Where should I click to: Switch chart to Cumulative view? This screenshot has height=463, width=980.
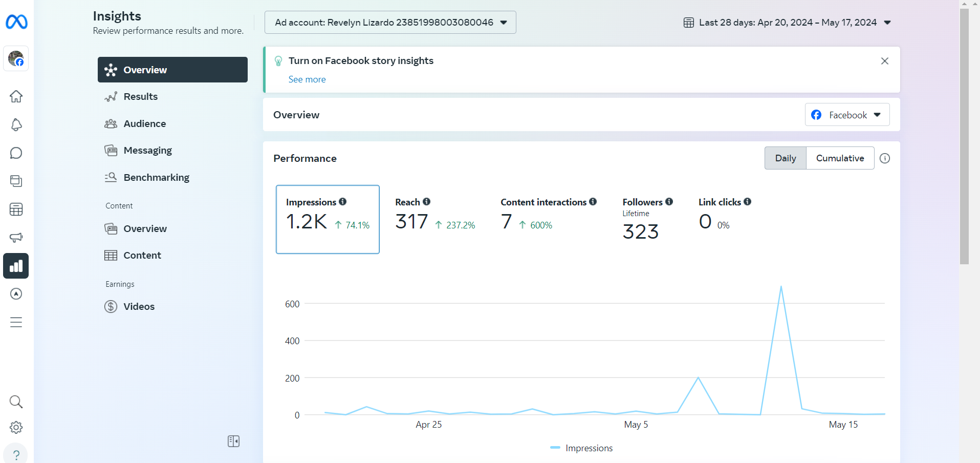[840, 158]
